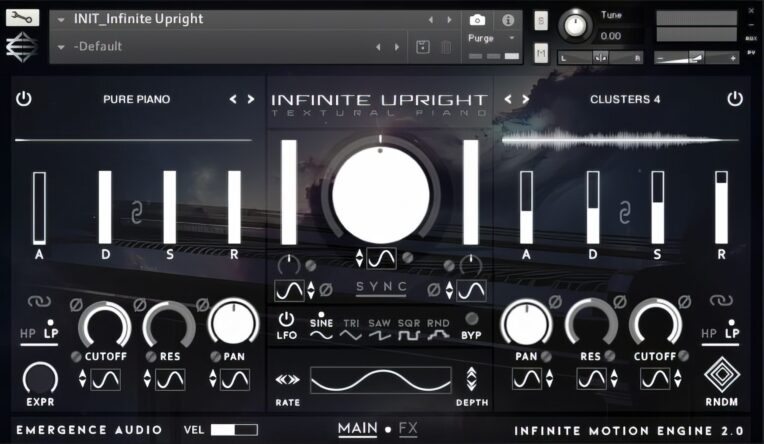Choose the TRI LFO waveform shape
The height and width of the screenshot is (444, 764).
tap(351, 328)
